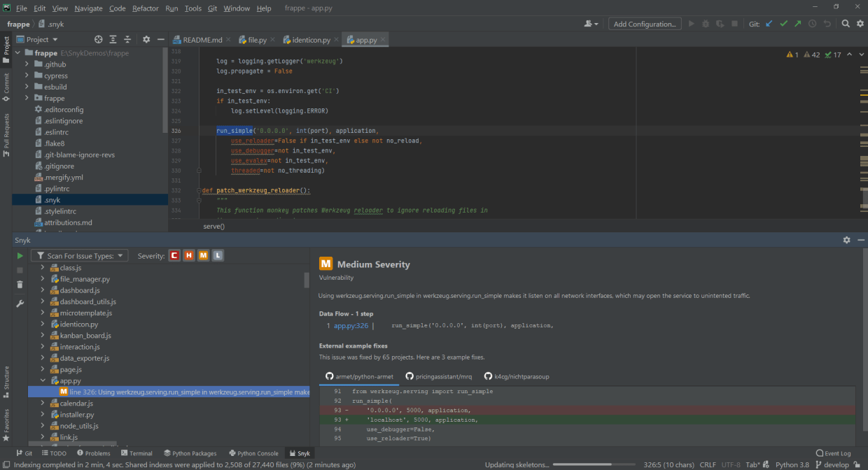
Task: Open Snyk panel gear options
Action: coord(846,240)
